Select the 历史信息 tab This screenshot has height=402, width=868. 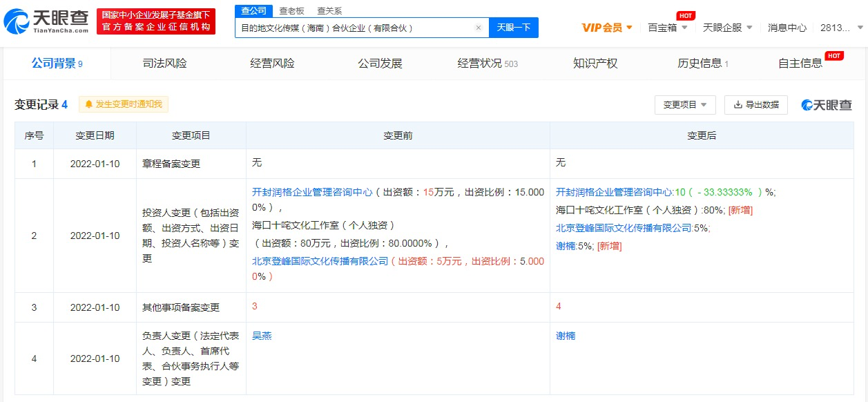click(x=703, y=64)
